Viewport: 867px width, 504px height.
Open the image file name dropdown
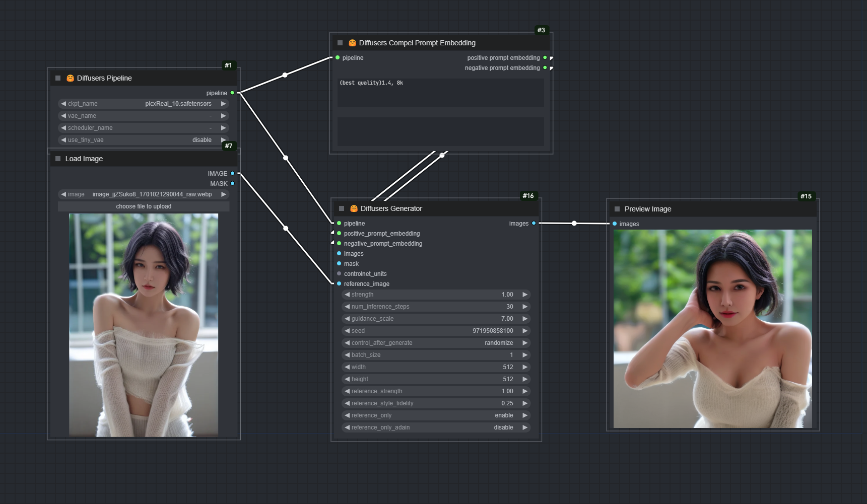click(144, 194)
